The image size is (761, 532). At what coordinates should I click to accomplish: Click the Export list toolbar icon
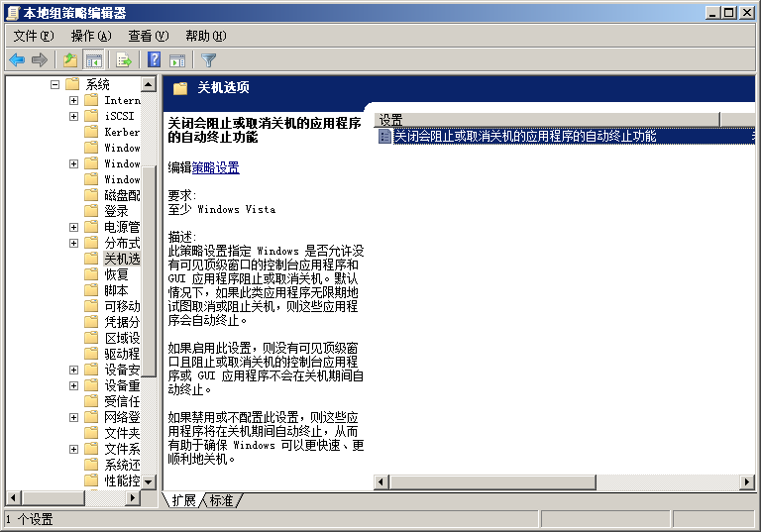124,60
